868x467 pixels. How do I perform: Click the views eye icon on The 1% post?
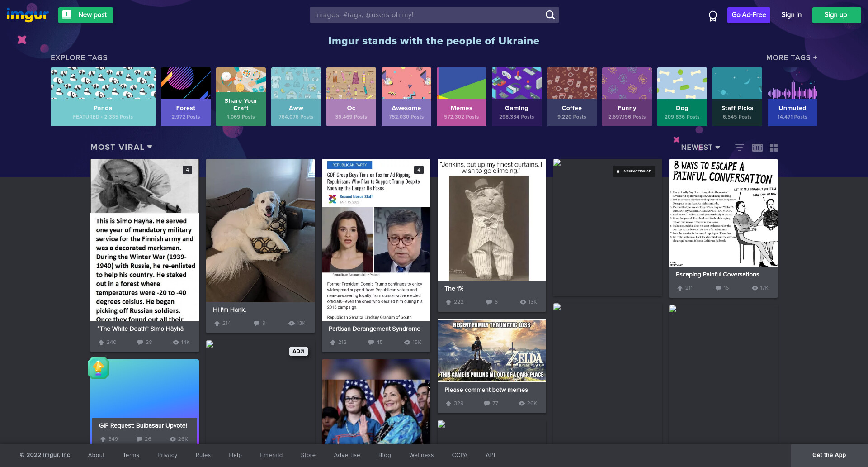[x=523, y=302]
